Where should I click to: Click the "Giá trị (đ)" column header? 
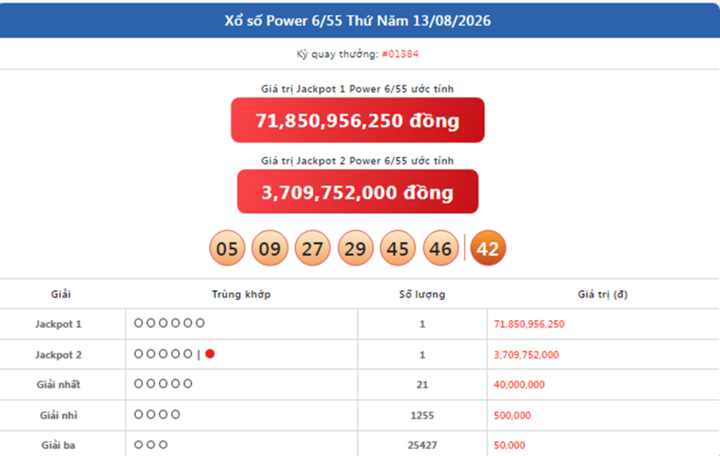tap(602, 294)
